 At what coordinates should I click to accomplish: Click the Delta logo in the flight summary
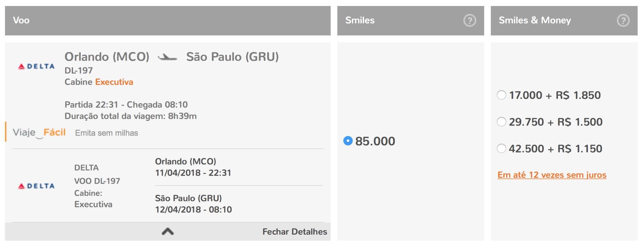click(x=36, y=67)
